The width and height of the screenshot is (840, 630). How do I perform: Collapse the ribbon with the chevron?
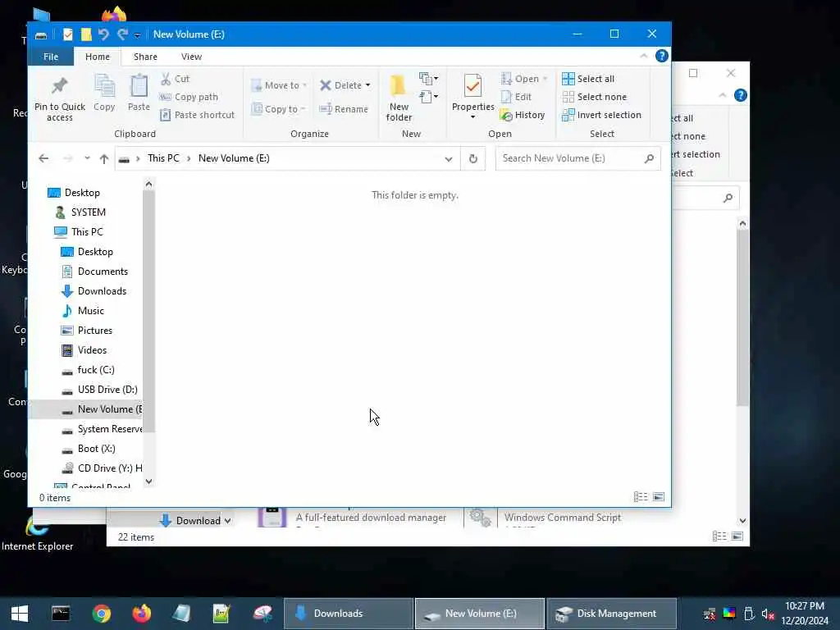(643, 57)
